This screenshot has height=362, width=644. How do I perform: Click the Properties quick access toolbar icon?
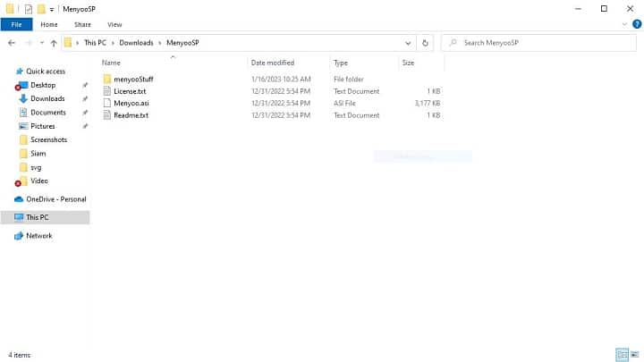29,9
